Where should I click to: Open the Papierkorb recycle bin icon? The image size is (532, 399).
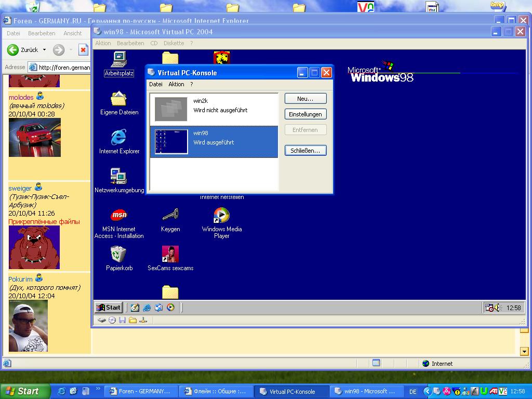pos(119,255)
